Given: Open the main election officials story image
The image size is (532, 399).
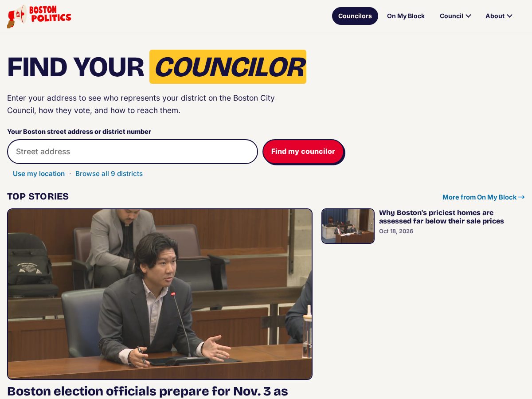Looking at the screenshot, I should click(x=160, y=294).
